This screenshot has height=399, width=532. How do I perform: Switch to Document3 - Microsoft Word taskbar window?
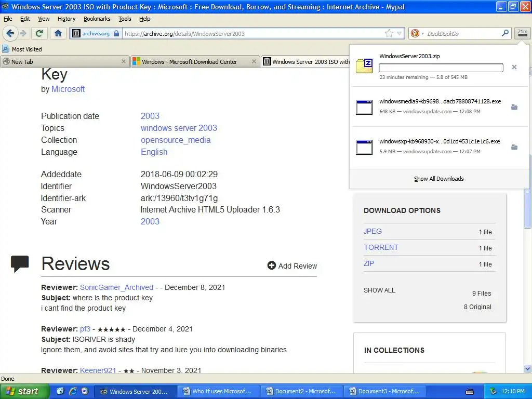pyautogui.click(x=384, y=391)
